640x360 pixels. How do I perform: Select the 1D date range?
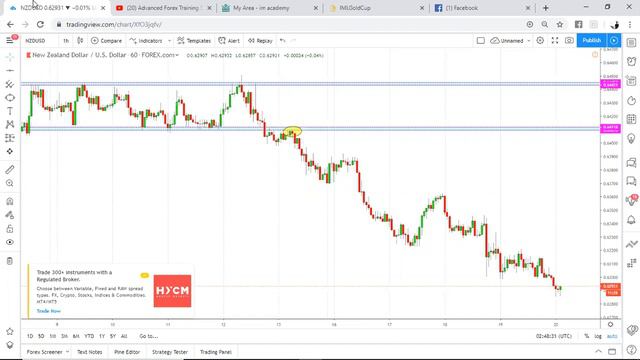coord(30,336)
